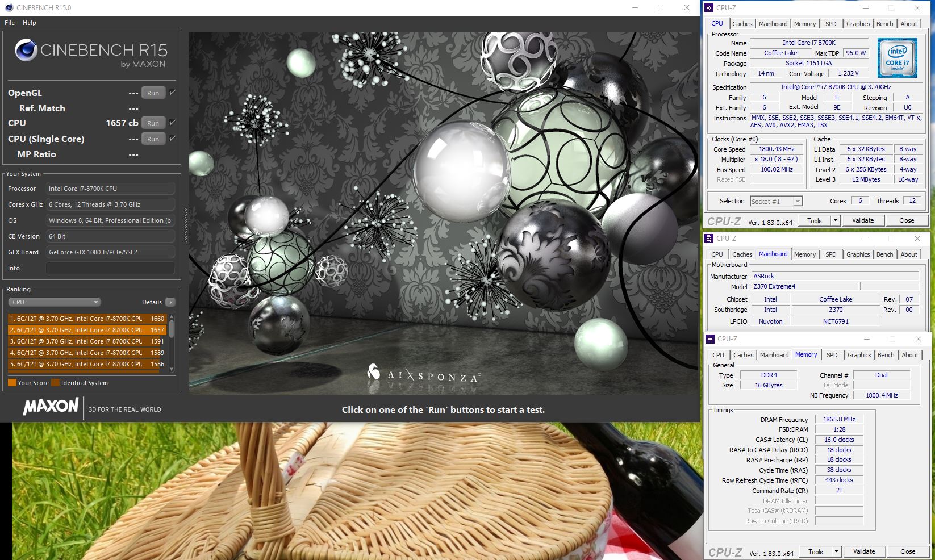Click middle CPU-Z window title icon
This screenshot has height=560, width=935.
[x=709, y=239]
